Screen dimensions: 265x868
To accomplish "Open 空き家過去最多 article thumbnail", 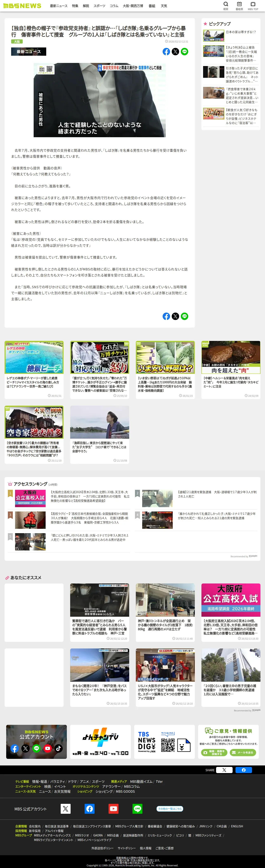I will pos(34,422).
